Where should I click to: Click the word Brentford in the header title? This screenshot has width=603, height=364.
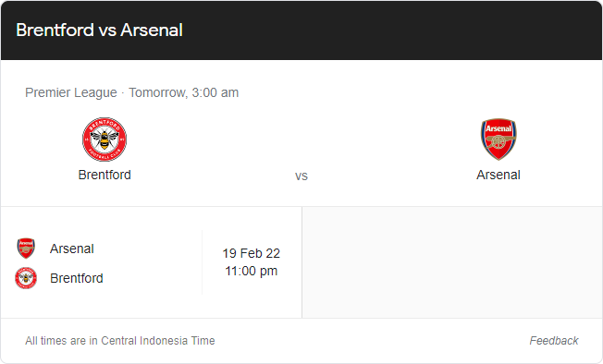55,30
